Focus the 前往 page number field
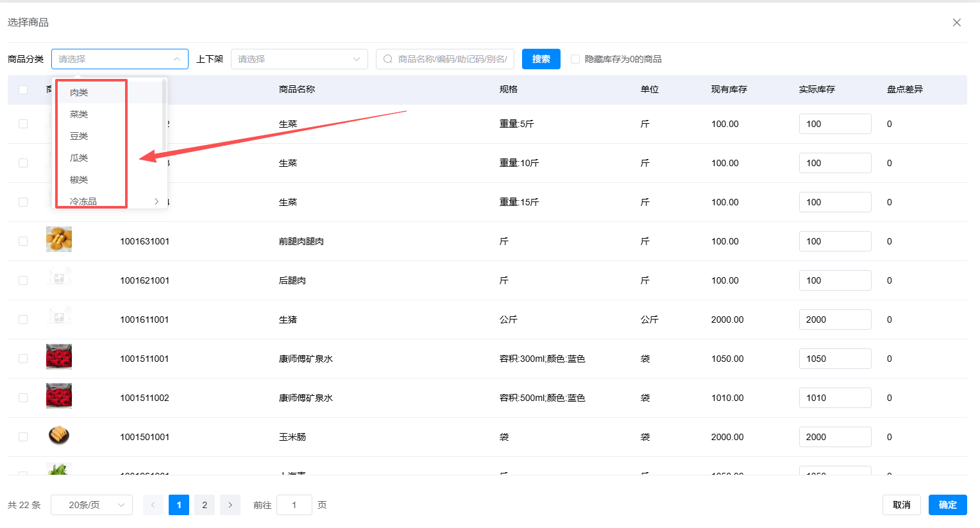The height and width of the screenshot is (528, 980). pos(294,505)
